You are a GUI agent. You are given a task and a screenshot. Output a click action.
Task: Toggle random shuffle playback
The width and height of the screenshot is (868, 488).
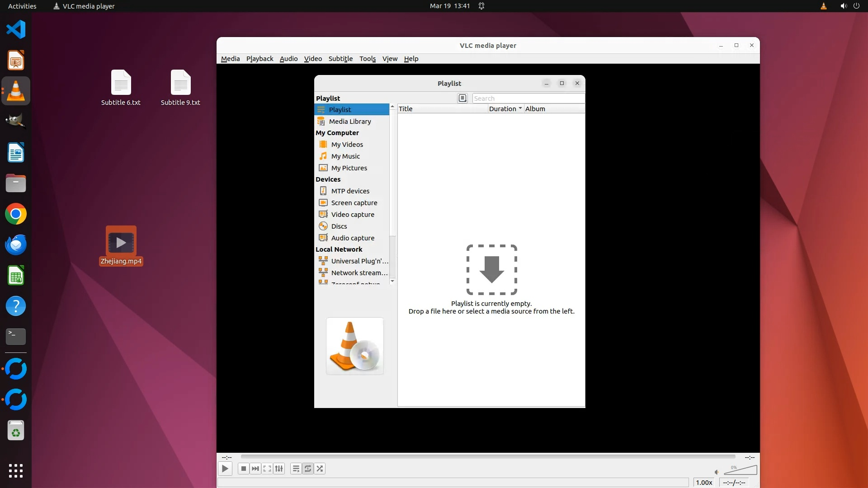tap(320, 469)
